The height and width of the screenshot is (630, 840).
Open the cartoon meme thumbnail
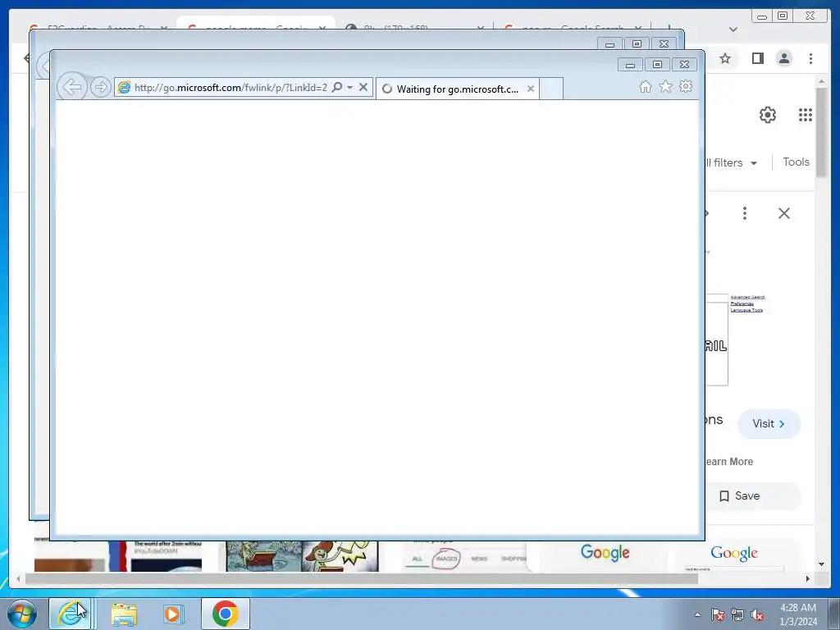tap(302, 556)
